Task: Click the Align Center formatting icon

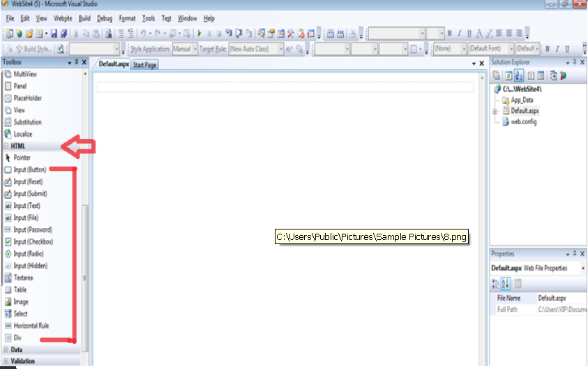Action: pos(509,33)
